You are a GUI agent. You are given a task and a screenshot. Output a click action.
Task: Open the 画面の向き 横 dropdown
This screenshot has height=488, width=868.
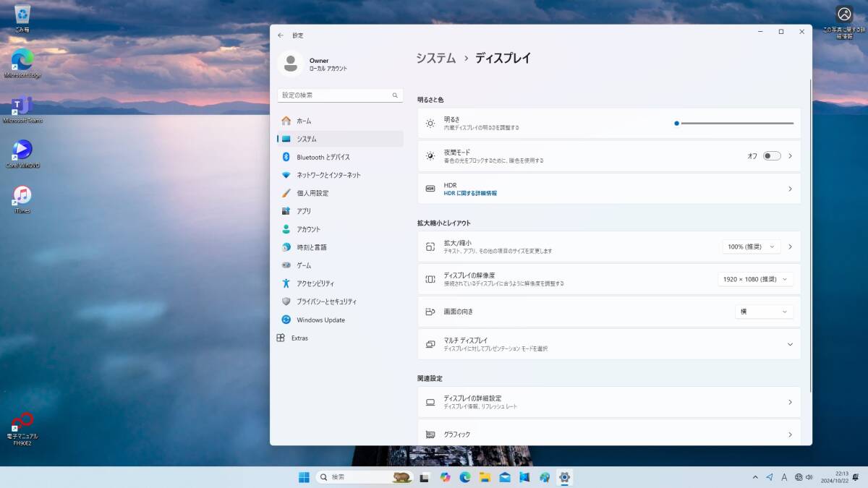[764, 312]
